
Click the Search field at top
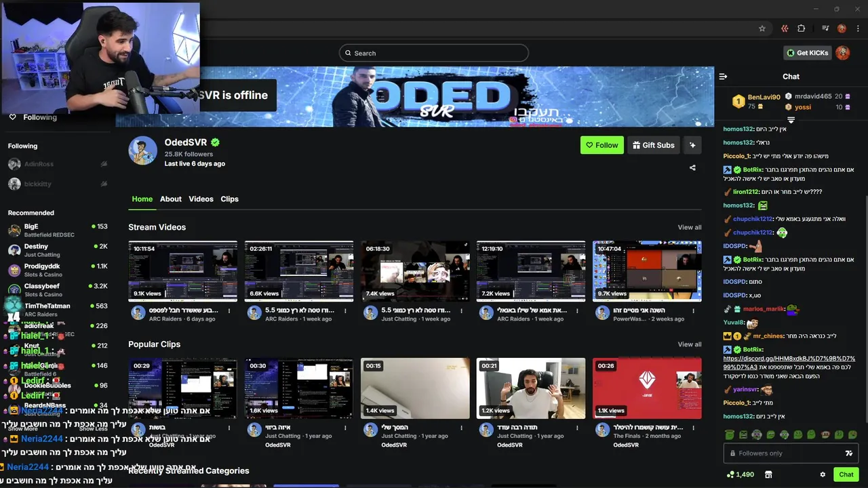tap(434, 53)
